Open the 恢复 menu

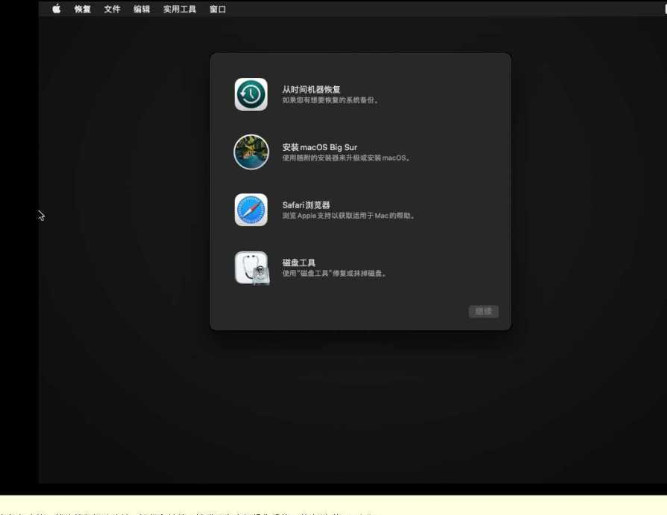pos(82,9)
